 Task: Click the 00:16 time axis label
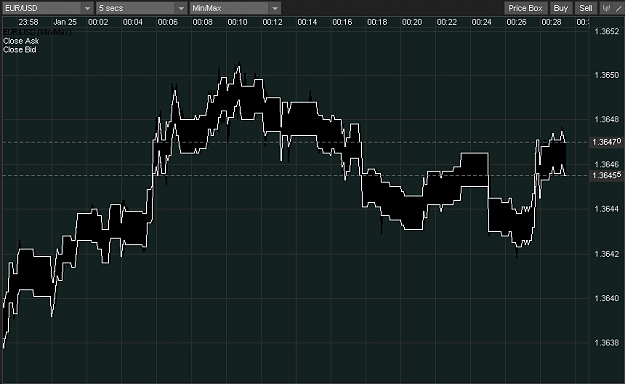pos(342,22)
